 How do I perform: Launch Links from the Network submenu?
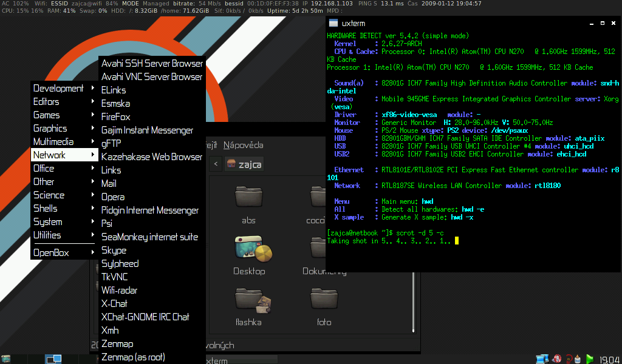(x=152, y=170)
